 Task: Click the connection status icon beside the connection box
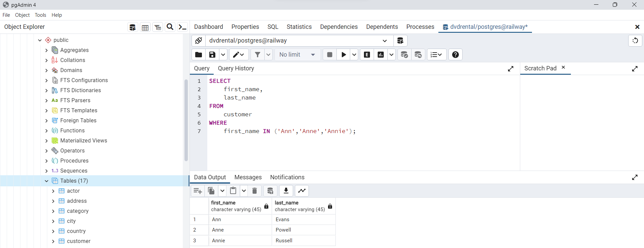point(199,41)
